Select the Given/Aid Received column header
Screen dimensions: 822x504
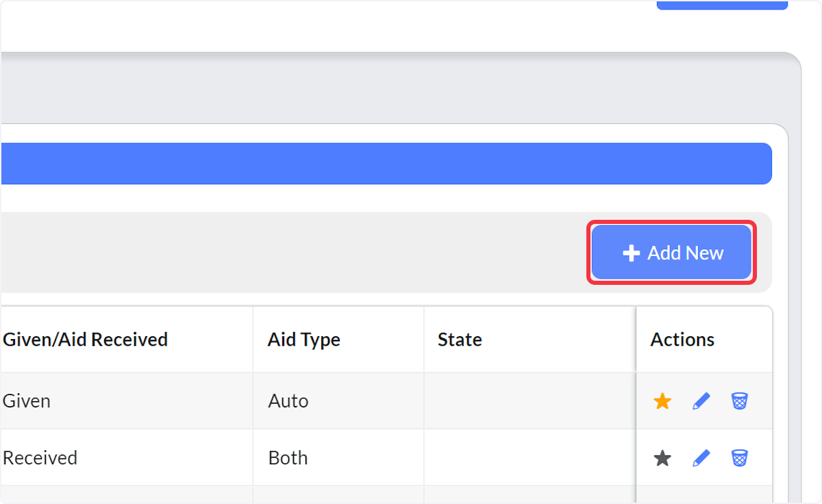(127, 340)
